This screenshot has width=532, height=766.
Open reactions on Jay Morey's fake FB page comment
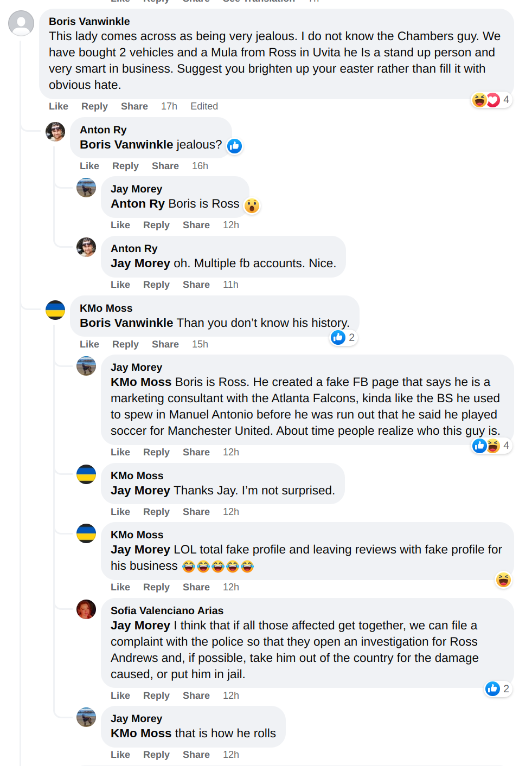491,446
